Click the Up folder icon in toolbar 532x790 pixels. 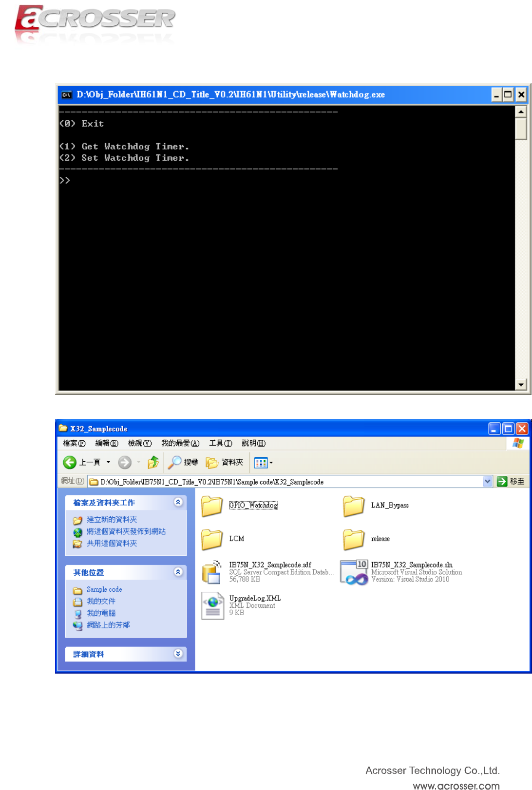[153, 462]
